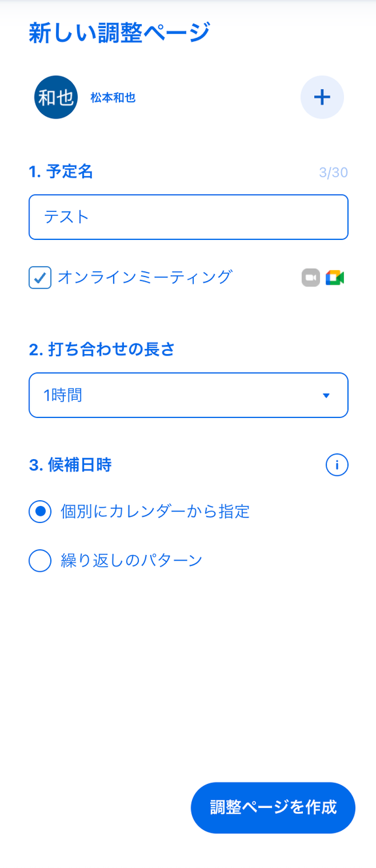
Task: Select the 個別にカレンダーから指定 radio button
Action: point(40,512)
